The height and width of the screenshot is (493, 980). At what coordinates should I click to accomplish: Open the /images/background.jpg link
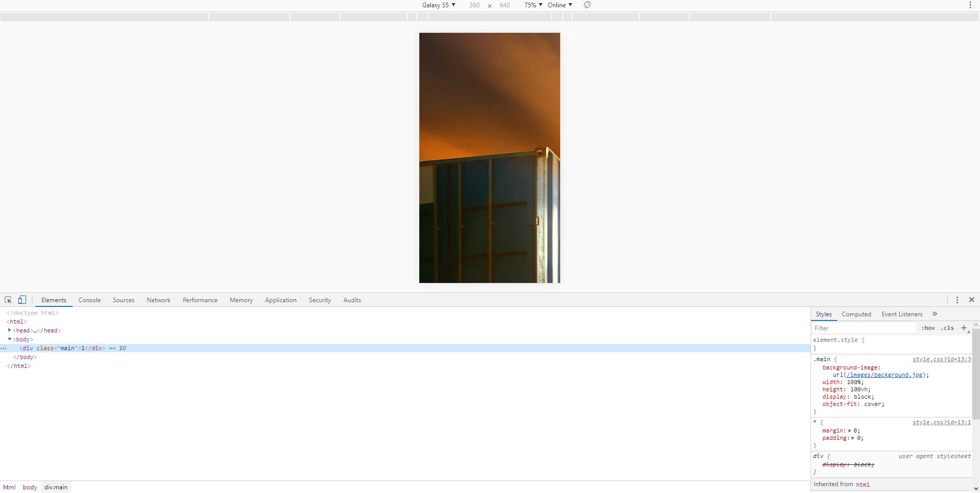click(885, 375)
